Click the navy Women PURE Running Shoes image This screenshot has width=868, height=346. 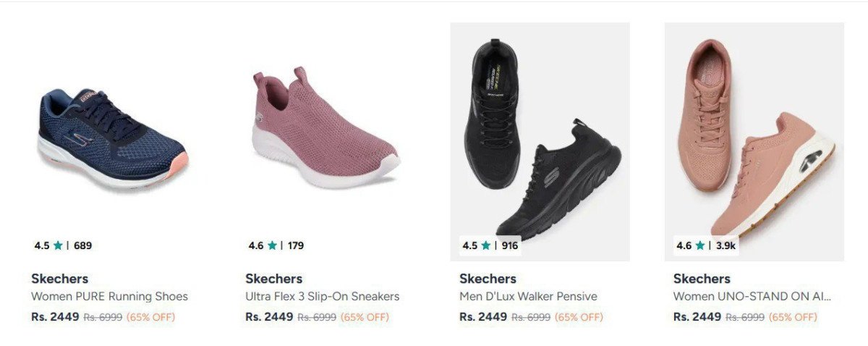[112, 138]
